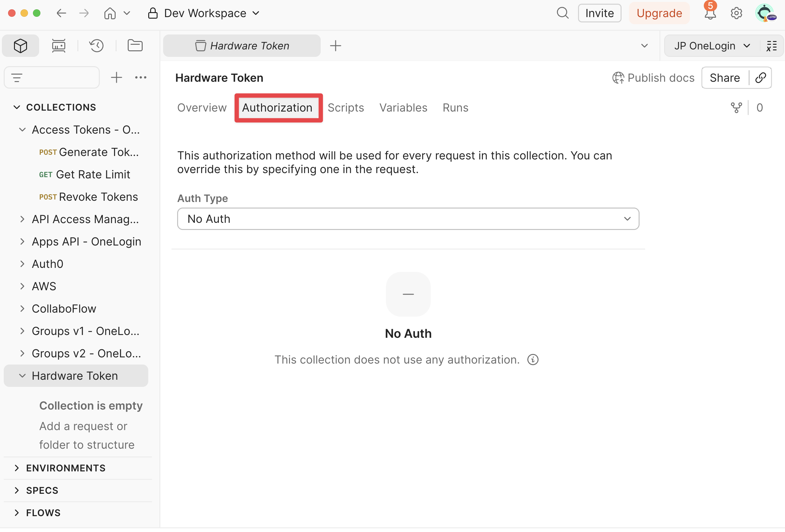Screen dimensions: 785x532
Task: Expand the Apps API - OneLogin collection
Action: pyautogui.click(x=22, y=241)
